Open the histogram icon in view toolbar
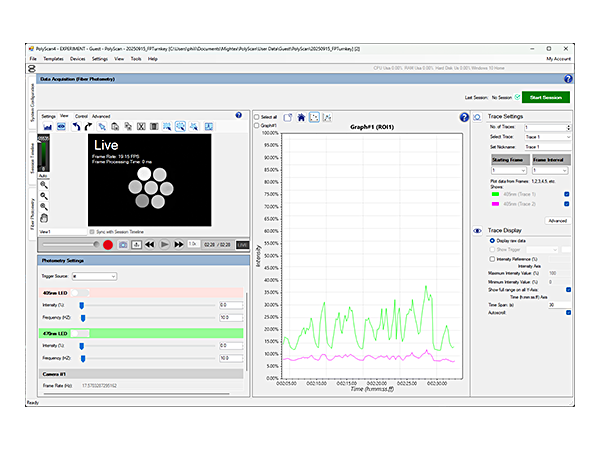The image size is (600, 450). [47, 126]
